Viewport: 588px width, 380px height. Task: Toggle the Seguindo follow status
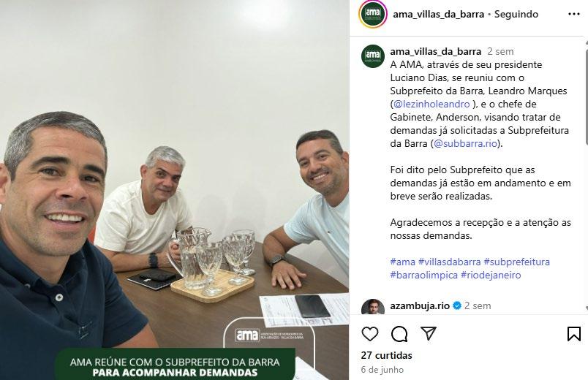(x=516, y=14)
